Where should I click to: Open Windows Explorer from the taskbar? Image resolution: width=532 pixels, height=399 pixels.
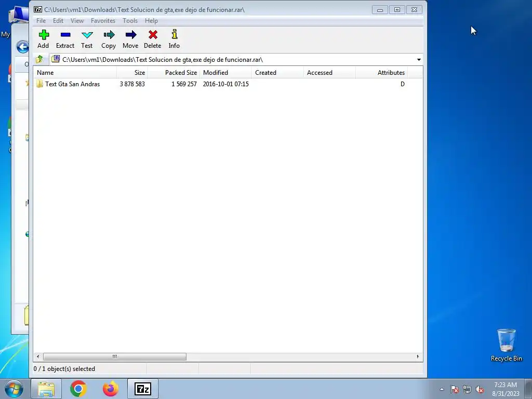46,389
